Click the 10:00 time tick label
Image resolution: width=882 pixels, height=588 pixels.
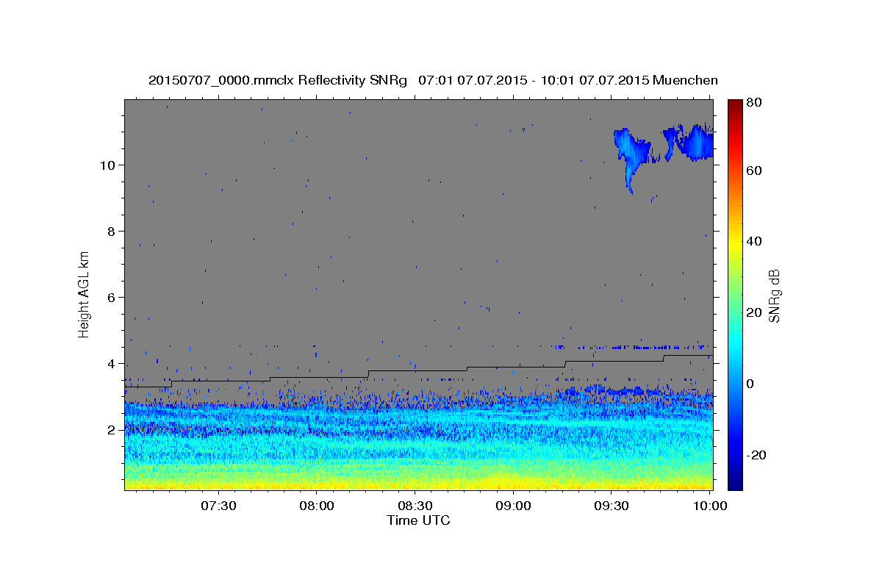(x=709, y=506)
